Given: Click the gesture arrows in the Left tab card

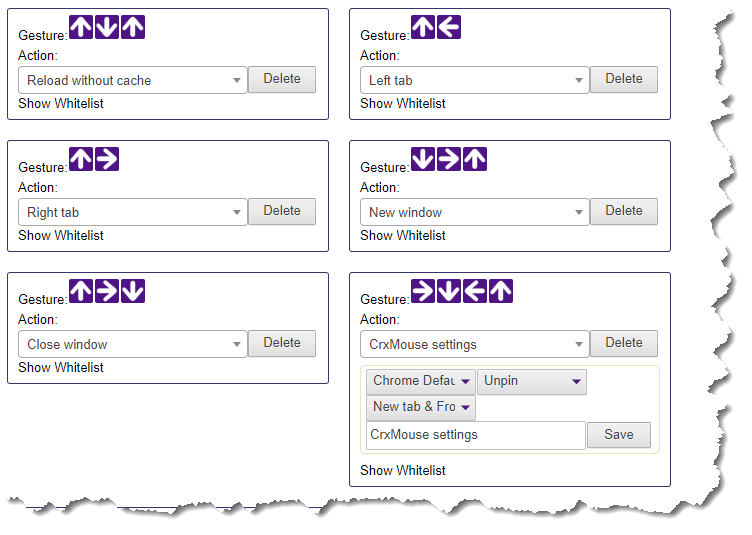Looking at the screenshot, I should point(436,27).
